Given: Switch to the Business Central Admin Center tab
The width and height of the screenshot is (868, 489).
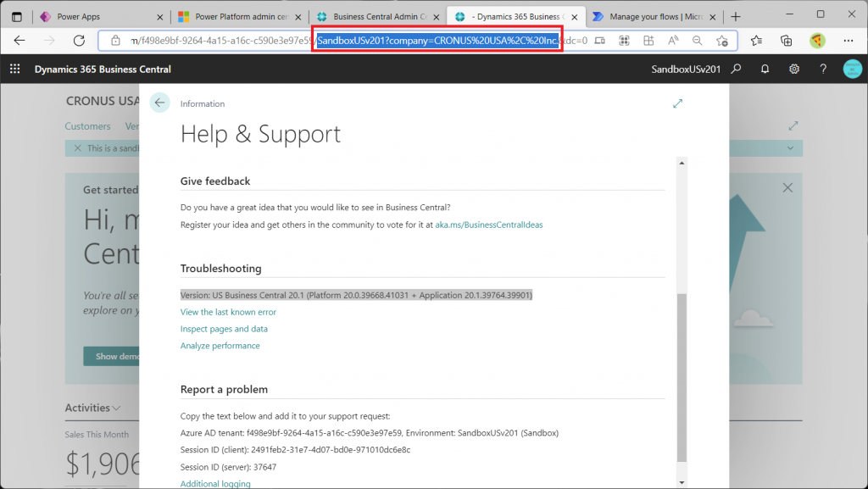Looking at the screenshot, I should pyautogui.click(x=377, y=17).
